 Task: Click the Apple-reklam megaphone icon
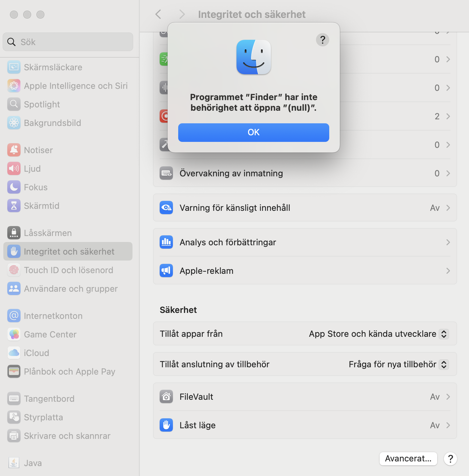(x=166, y=271)
